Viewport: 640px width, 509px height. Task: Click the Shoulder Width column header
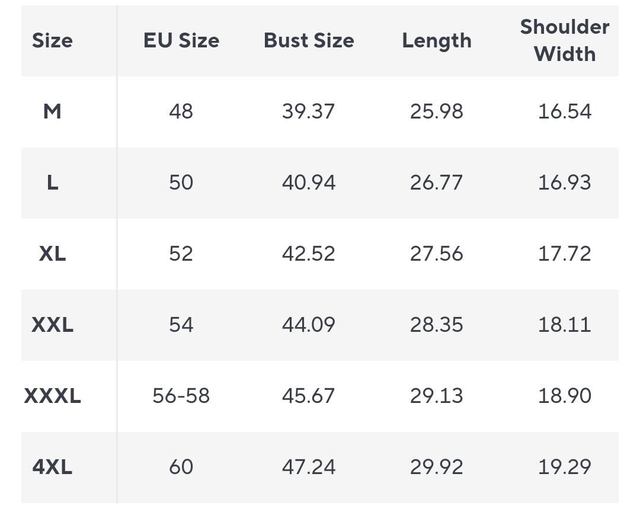click(x=564, y=40)
